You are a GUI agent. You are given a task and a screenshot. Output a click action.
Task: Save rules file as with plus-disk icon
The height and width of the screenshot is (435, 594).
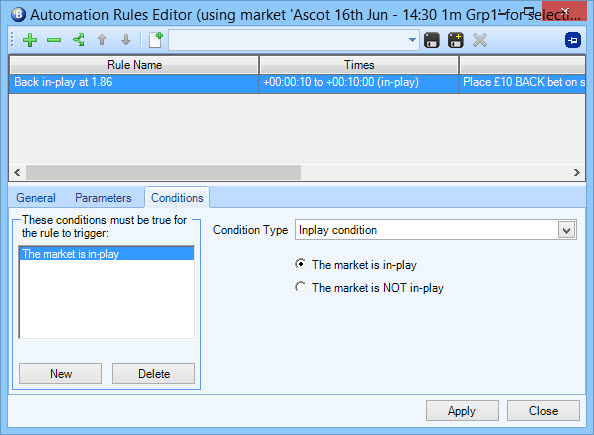click(456, 40)
